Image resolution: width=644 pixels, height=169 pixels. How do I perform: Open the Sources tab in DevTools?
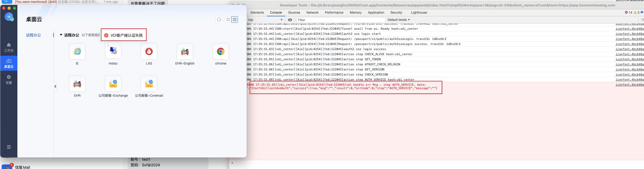(x=294, y=13)
